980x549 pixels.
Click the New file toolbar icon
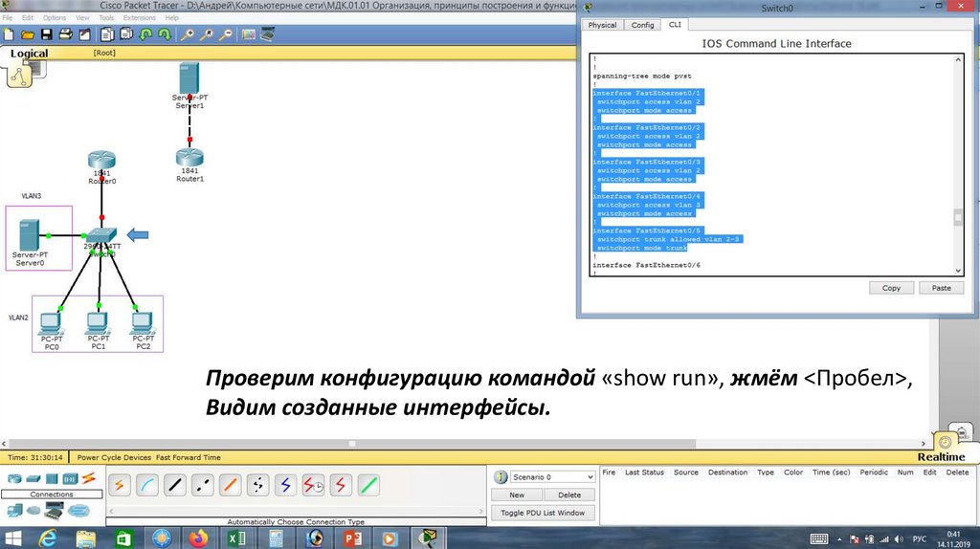point(9,35)
